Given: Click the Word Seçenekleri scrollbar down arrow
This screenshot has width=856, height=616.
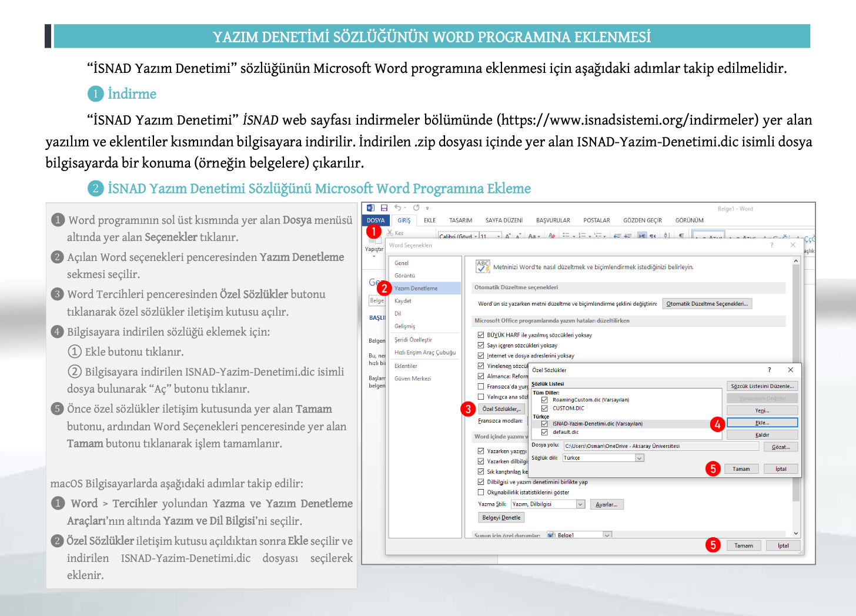Looking at the screenshot, I should tap(796, 533).
